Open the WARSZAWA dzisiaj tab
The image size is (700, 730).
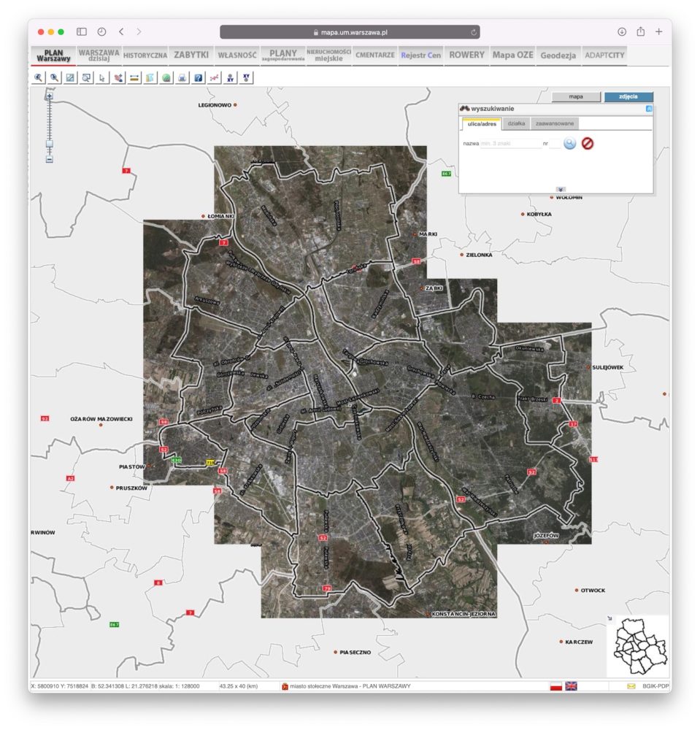(99, 55)
